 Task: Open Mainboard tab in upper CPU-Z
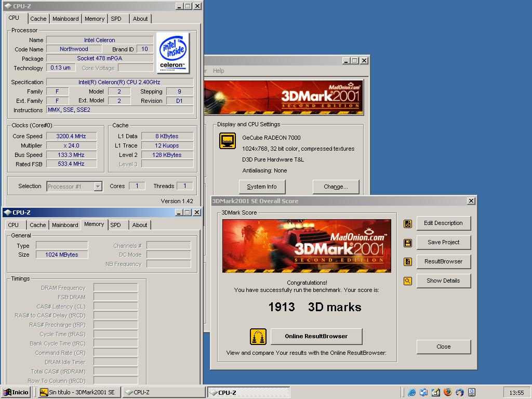pos(65,19)
